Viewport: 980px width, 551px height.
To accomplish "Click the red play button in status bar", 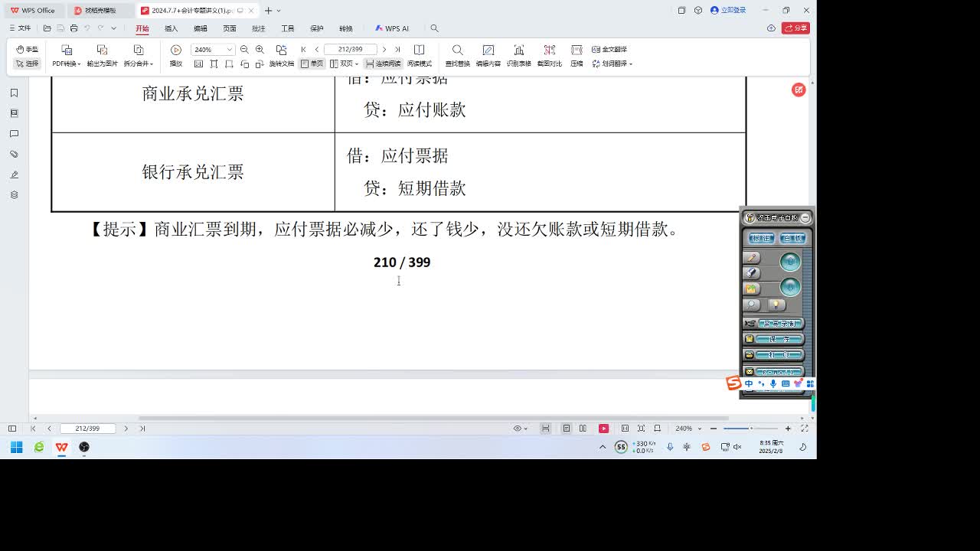I will [603, 429].
